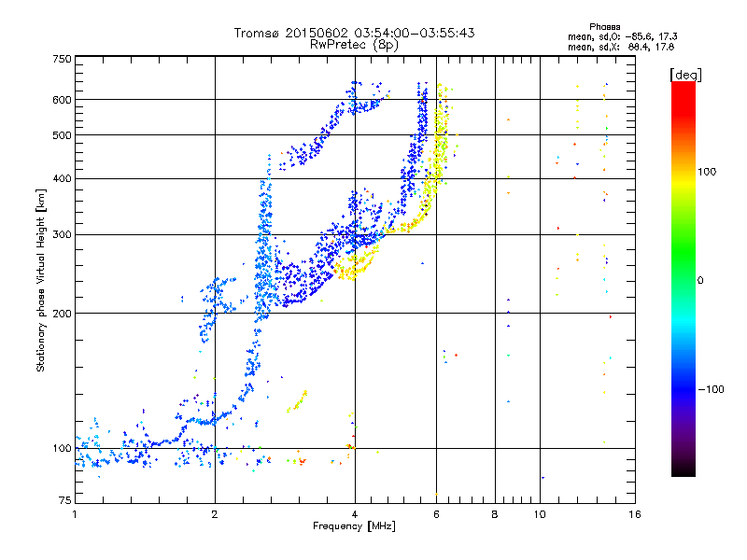Click the y-axis tick label '75'
The height and width of the screenshot is (560, 747).
click(x=65, y=500)
